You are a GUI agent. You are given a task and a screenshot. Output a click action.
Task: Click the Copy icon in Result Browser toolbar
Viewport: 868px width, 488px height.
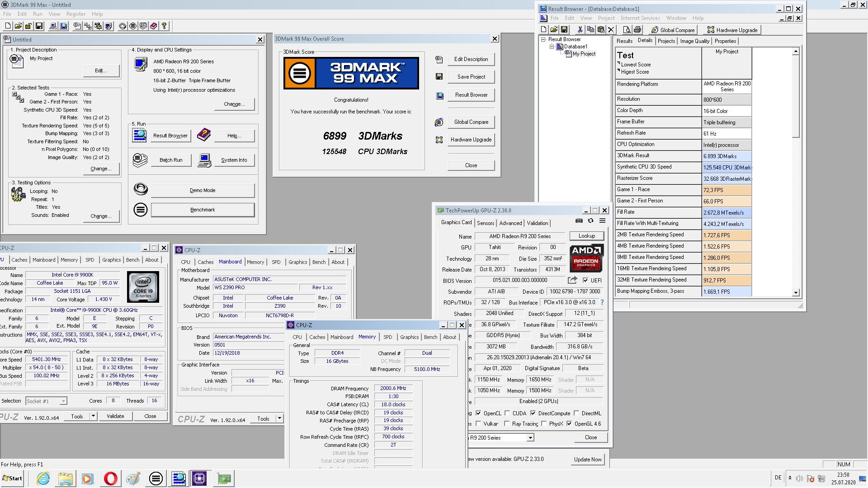click(x=590, y=30)
